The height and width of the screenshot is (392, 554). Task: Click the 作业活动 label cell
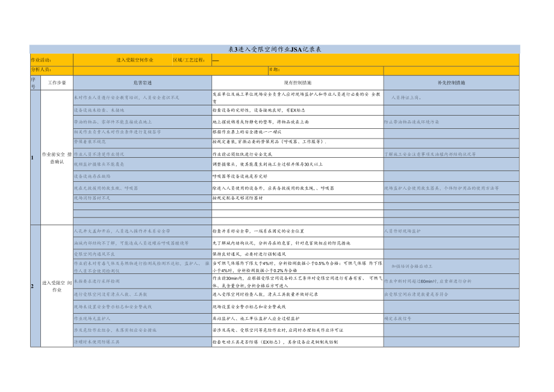[42, 60]
